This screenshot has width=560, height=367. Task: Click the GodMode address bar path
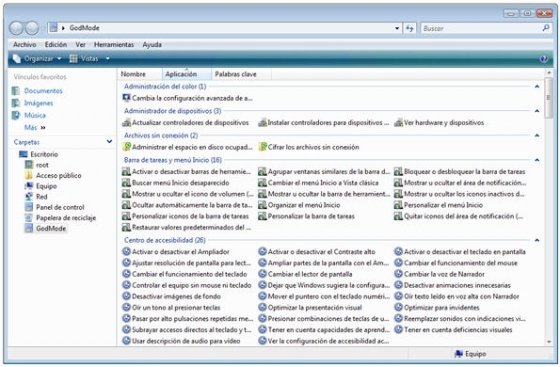tap(84, 28)
